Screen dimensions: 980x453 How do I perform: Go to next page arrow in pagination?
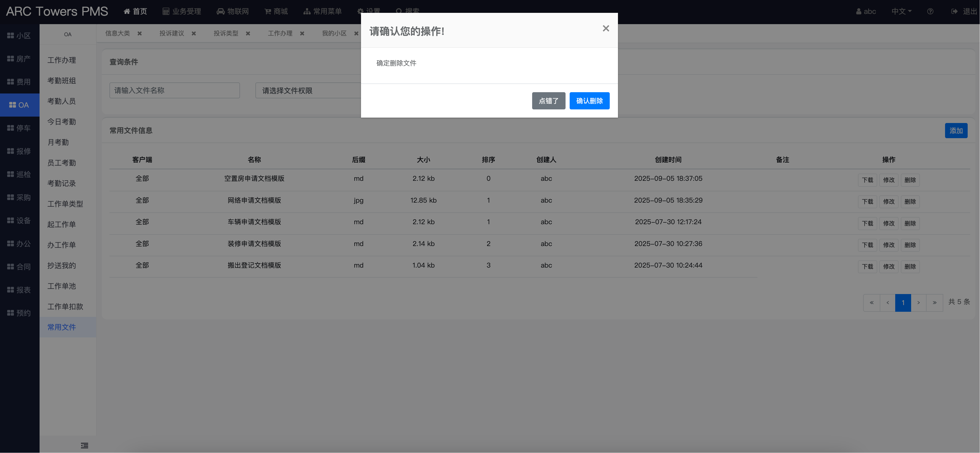[918, 303]
